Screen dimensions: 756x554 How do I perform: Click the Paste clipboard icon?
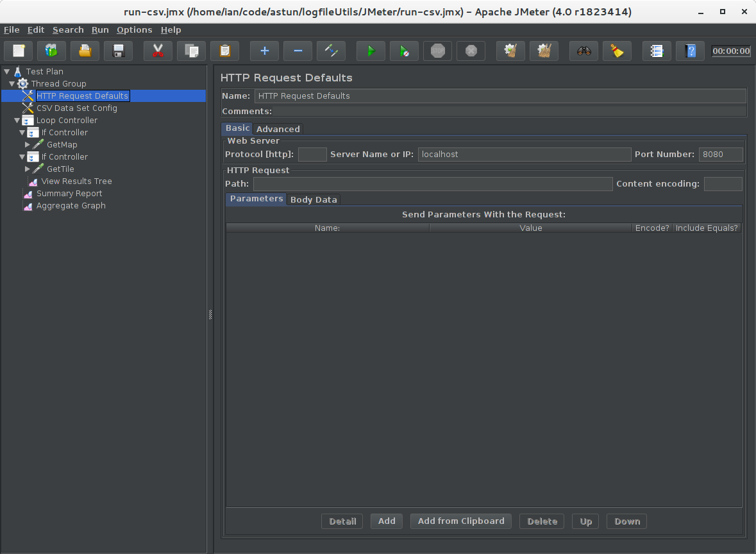(x=224, y=51)
